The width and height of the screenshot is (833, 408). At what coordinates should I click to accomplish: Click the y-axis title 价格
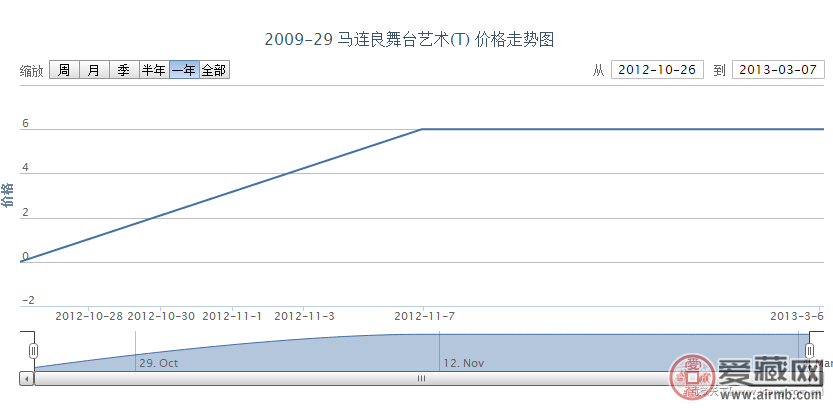7,195
